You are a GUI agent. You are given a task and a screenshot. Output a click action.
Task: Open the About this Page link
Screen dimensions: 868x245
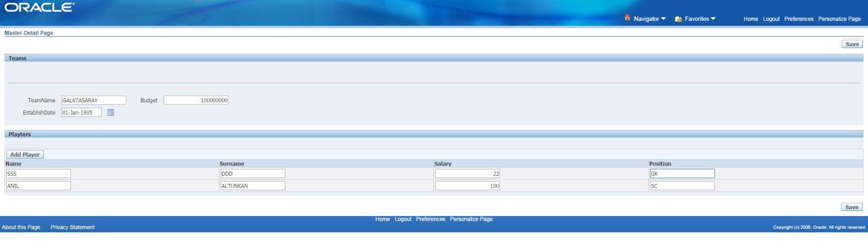(x=21, y=228)
